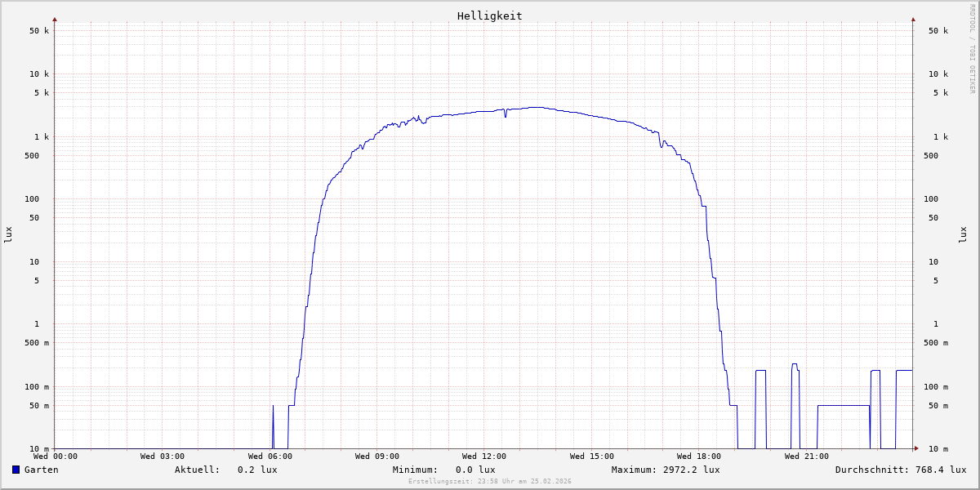This screenshot has width=980, height=490.
Task: Click the right vertical lux axis label
Action: point(963,234)
